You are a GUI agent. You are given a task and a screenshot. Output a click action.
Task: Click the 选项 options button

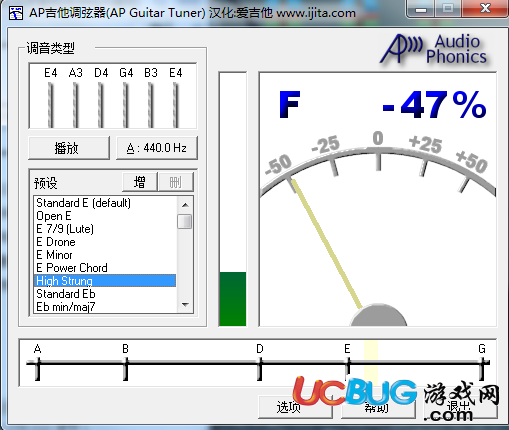[x=295, y=407]
